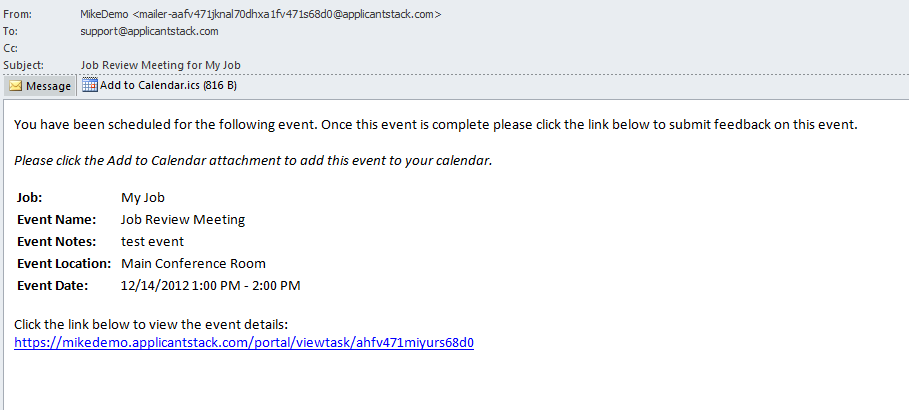
Task: Click the Event Notes value test event
Action: pyautogui.click(x=152, y=241)
